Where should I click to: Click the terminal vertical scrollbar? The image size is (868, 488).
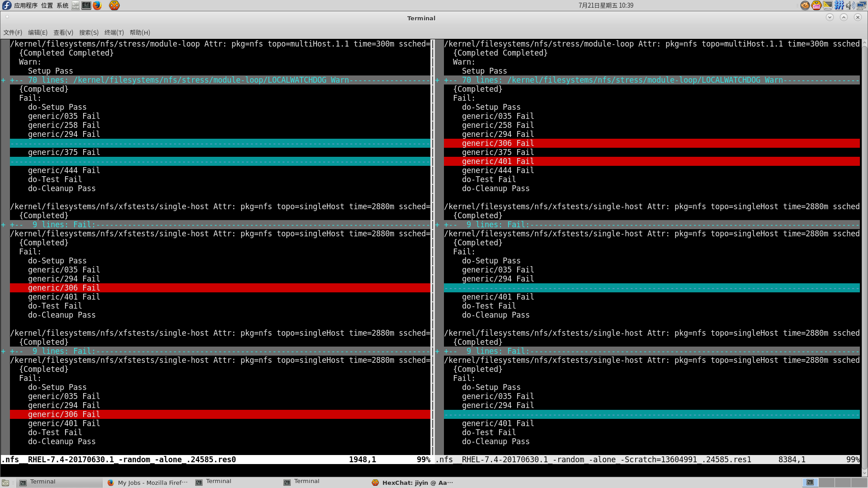[x=864, y=253]
